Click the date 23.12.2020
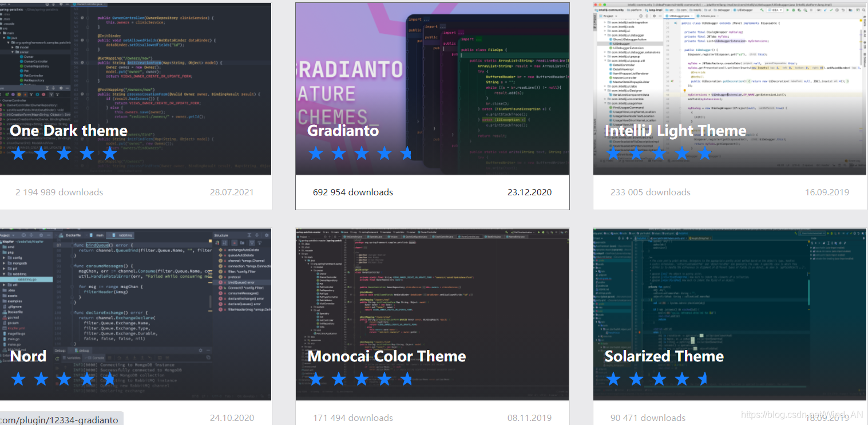Viewport: 868px width, 425px height. [530, 192]
